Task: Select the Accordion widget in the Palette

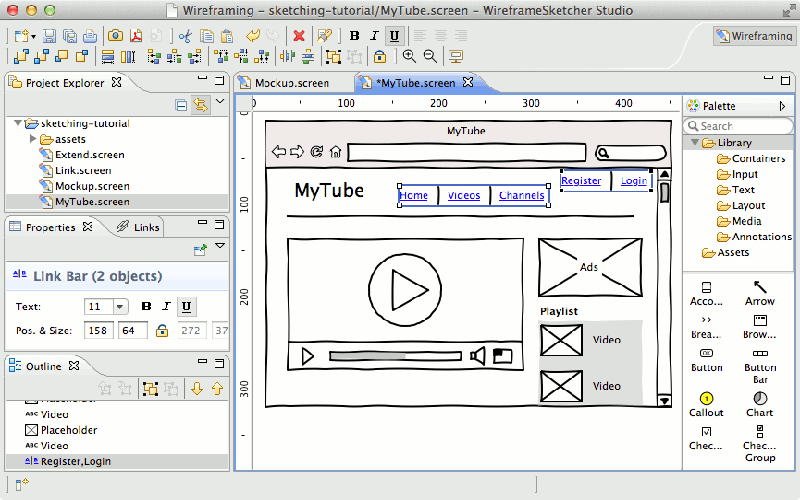Action: 706,294
